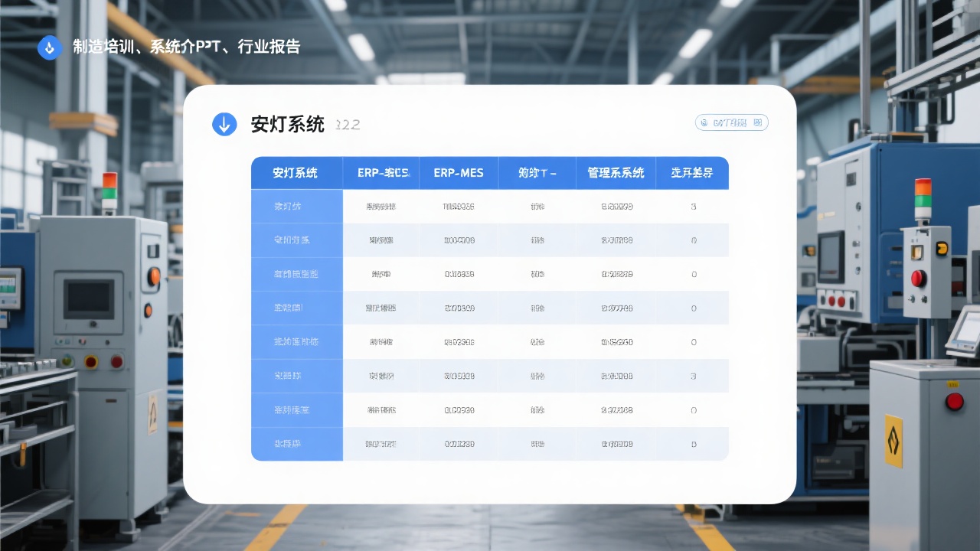The width and height of the screenshot is (980, 551).
Task: Click the last blue sidebar cell of the table
Action: coord(296,444)
